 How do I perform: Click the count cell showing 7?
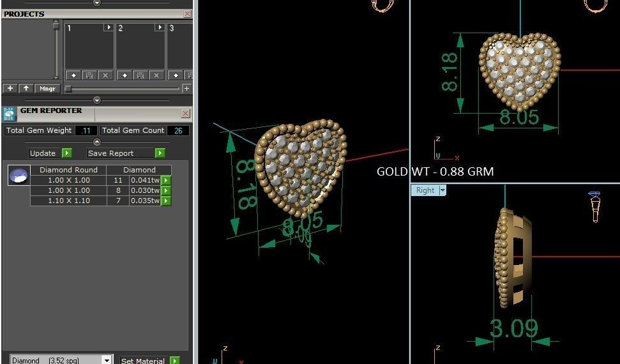(118, 201)
